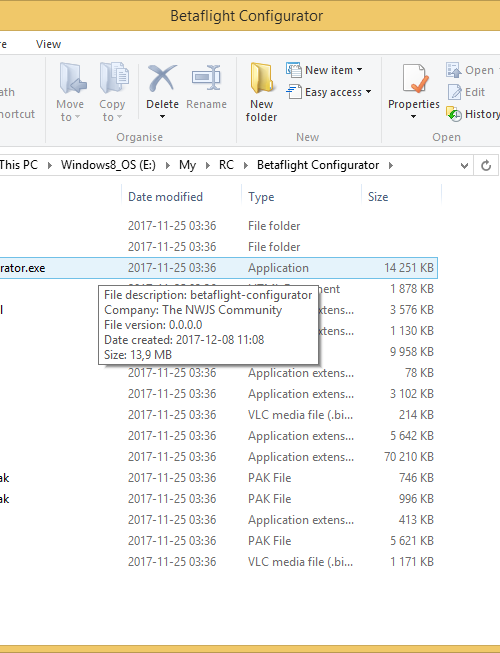The height and width of the screenshot is (653, 500).
Task: Click the 1 878 KB size cell
Action: (412, 289)
